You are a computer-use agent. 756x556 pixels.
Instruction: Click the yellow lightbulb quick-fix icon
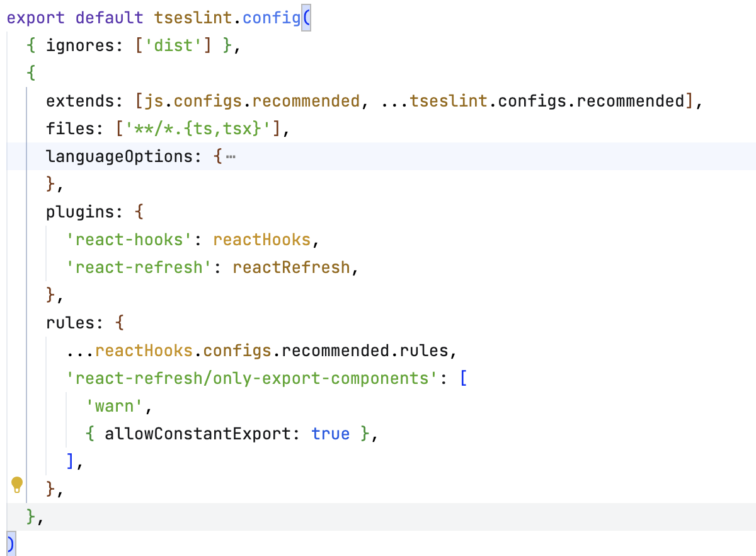pyautogui.click(x=17, y=485)
